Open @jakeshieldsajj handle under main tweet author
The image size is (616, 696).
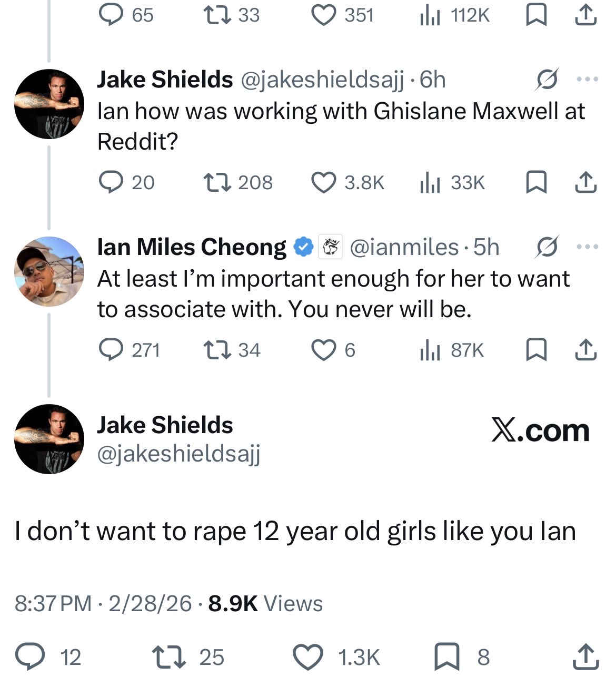click(179, 454)
